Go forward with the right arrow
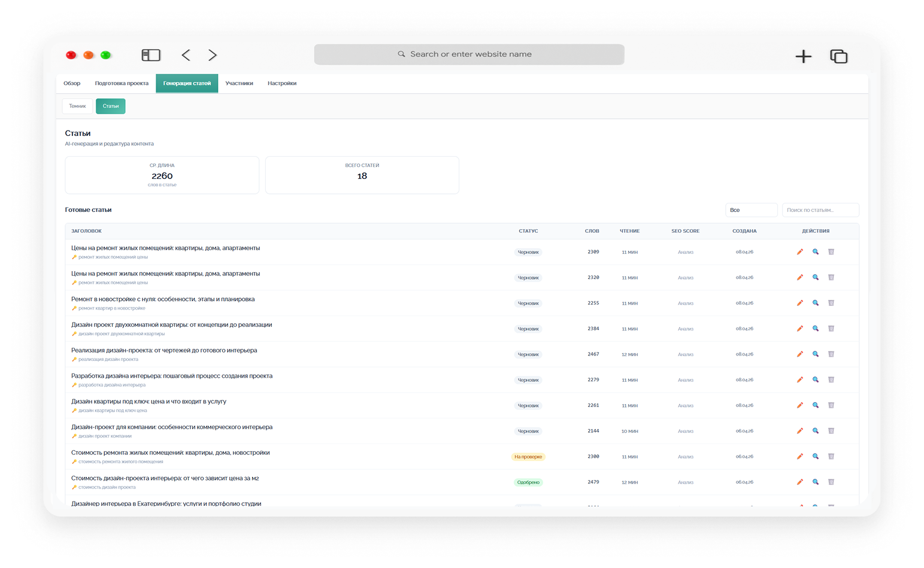The height and width of the screenshot is (568, 924). [x=213, y=55]
